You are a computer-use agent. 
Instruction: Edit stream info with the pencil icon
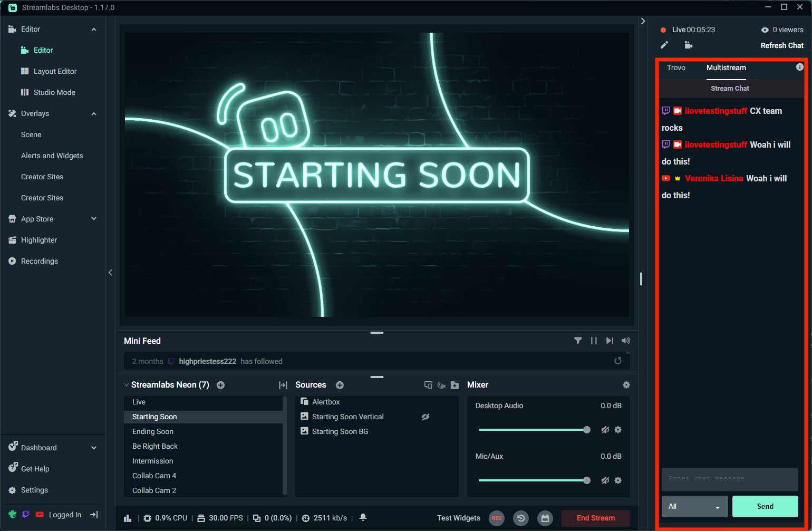pos(664,45)
